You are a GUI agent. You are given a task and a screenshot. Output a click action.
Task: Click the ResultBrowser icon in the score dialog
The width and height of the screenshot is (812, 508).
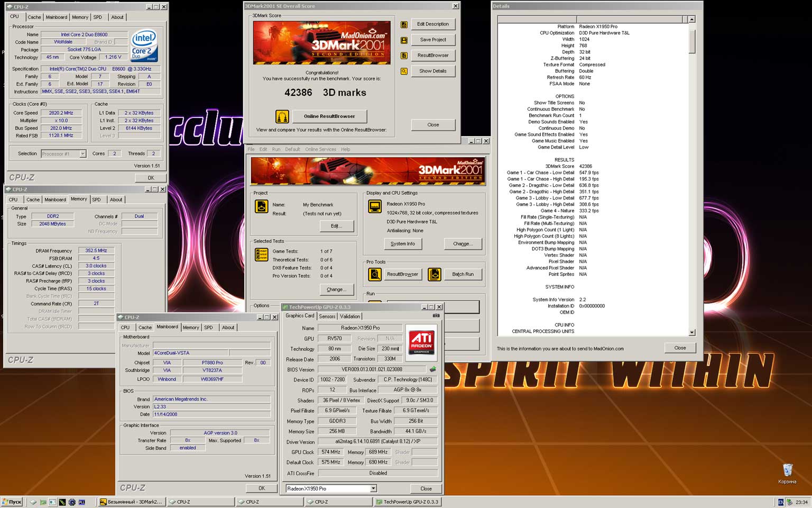404,55
